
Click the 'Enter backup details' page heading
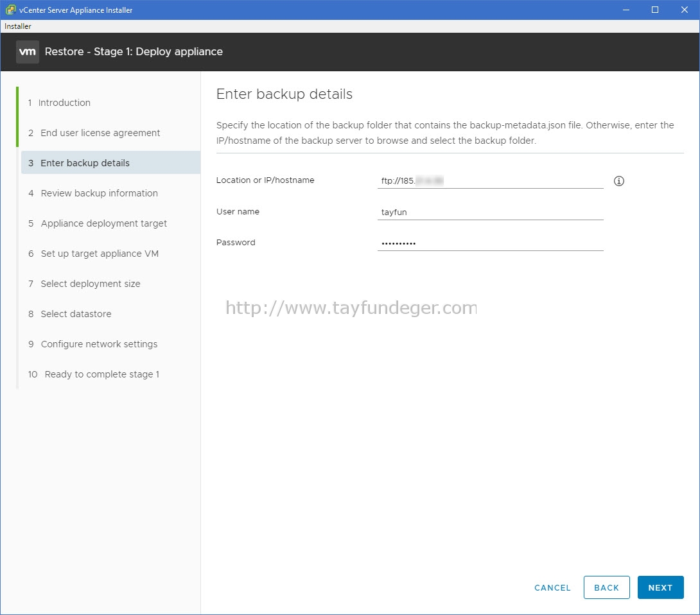point(284,94)
